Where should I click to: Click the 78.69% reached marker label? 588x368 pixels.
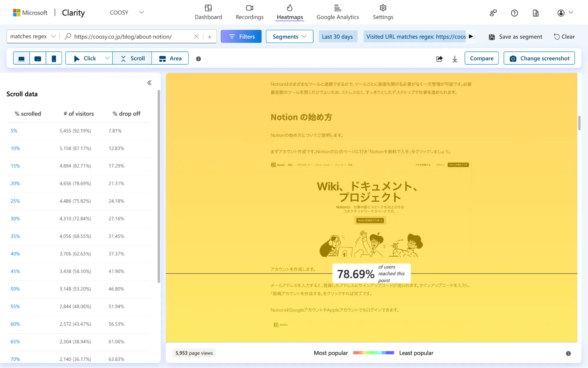(371, 274)
